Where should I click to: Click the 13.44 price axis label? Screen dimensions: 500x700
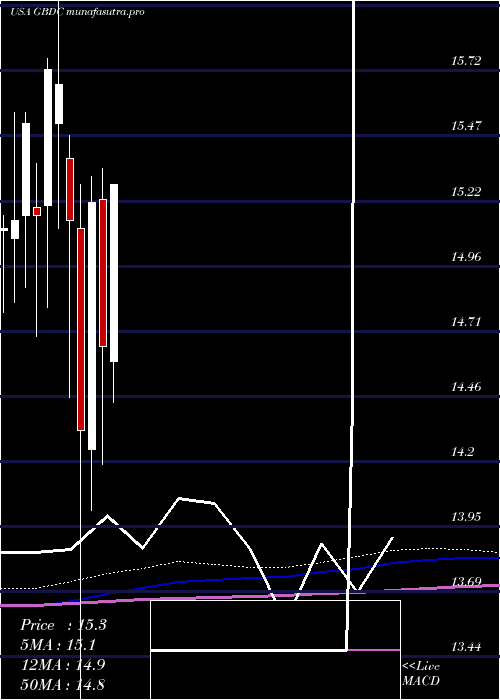click(x=466, y=647)
